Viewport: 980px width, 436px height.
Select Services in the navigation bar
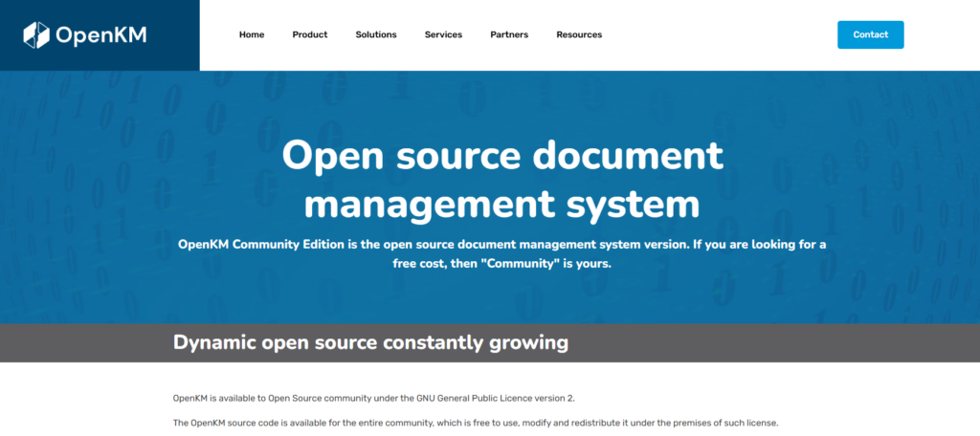[x=443, y=34]
